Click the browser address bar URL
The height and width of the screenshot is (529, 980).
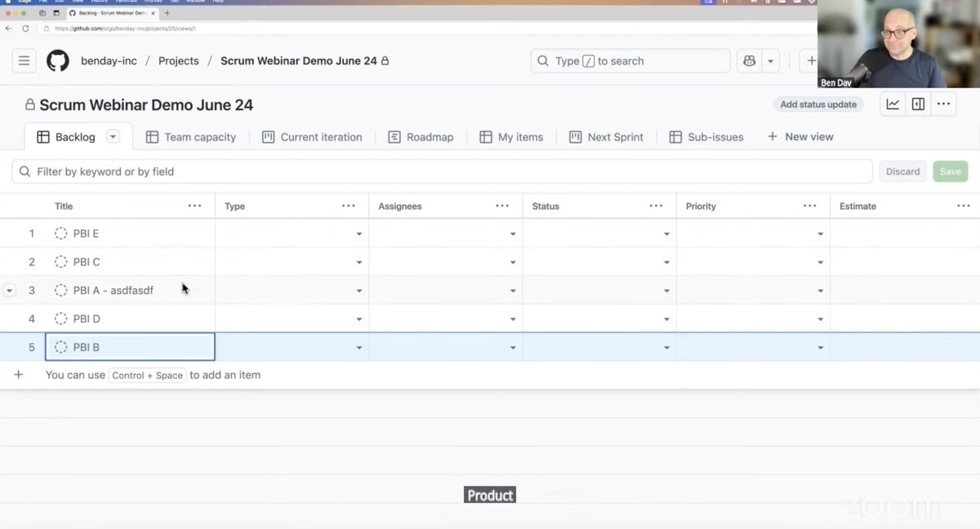click(x=126, y=28)
